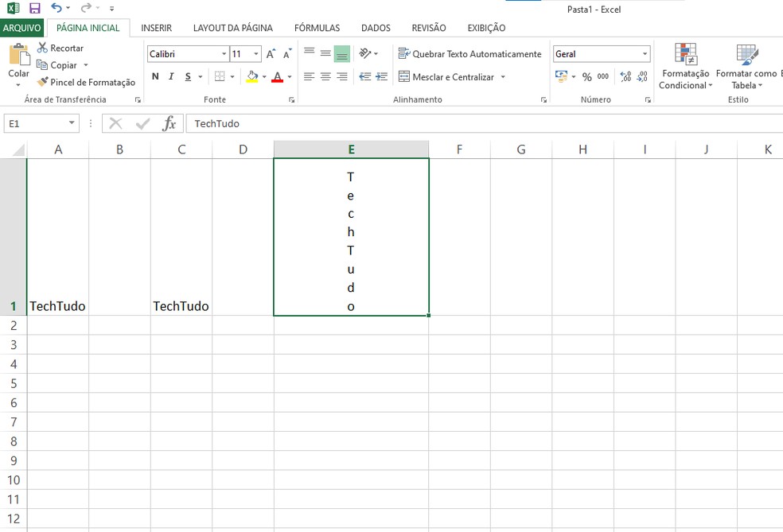Image resolution: width=783 pixels, height=532 pixels.
Task: Open the fill color bucket icon
Action: click(x=253, y=76)
